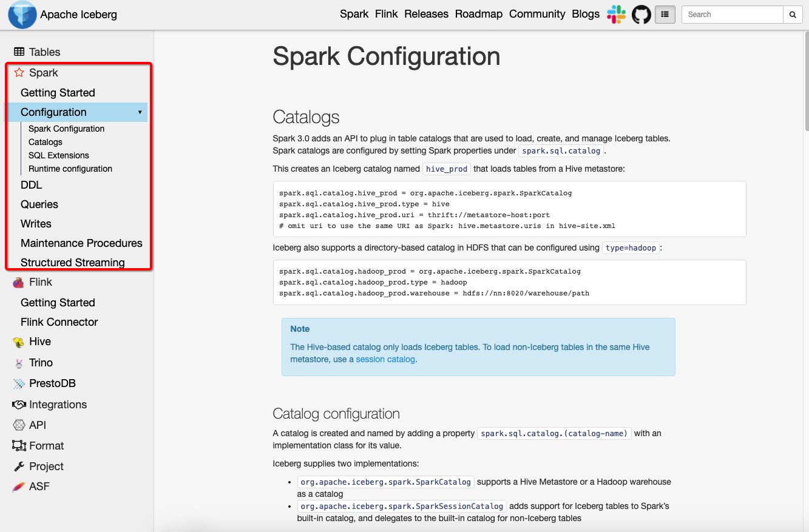Open the DDL sidebar page

[x=32, y=185]
